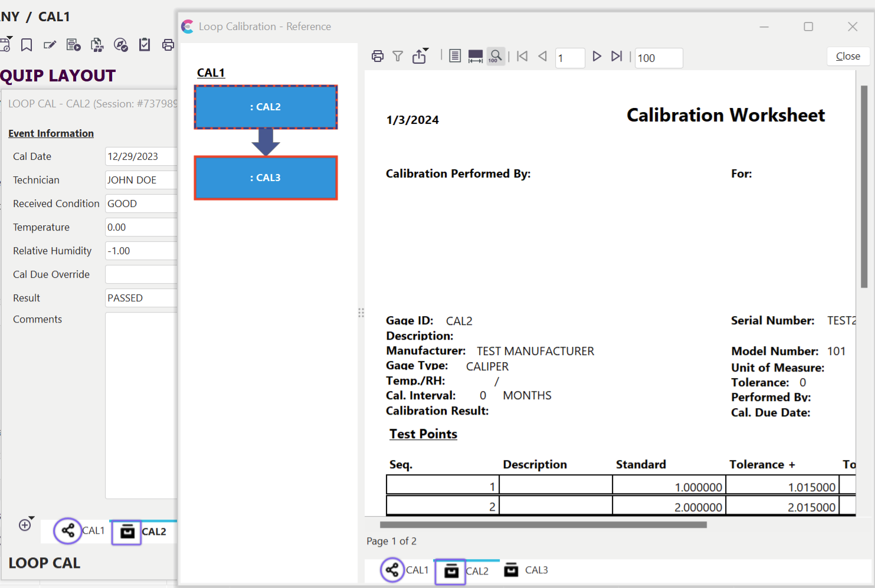Select the CAL2 node in loop diagram
875x588 pixels.
pos(266,107)
